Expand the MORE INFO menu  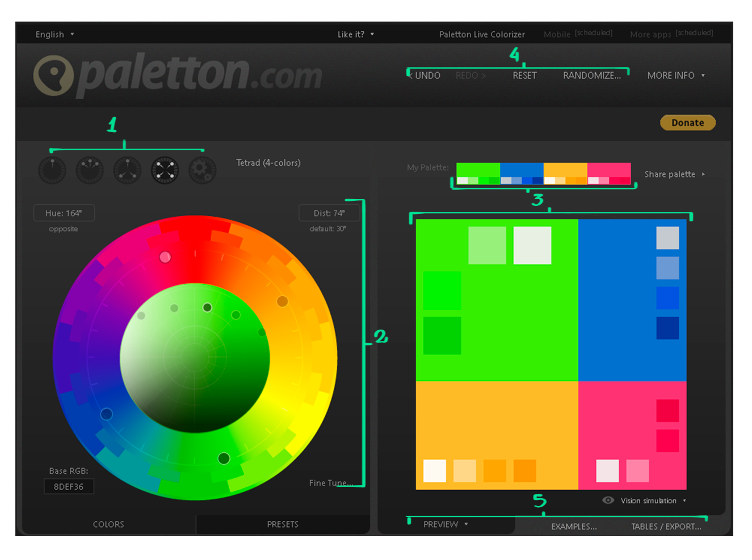(676, 75)
